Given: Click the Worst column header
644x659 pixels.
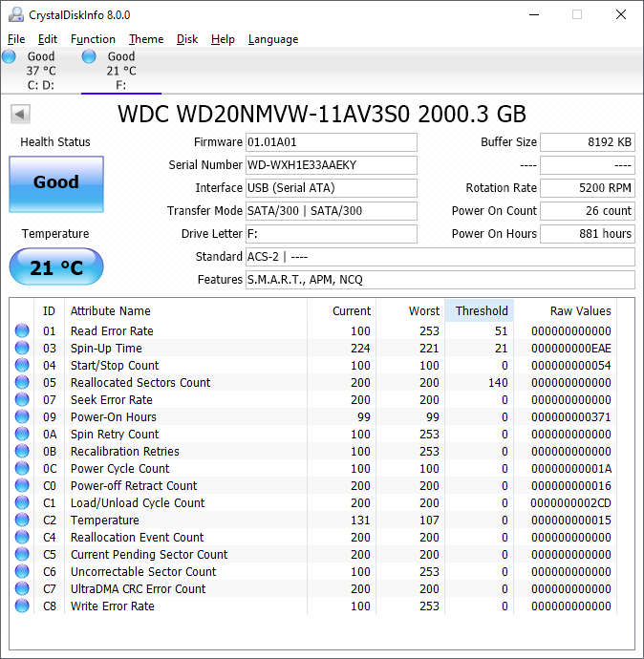Looking at the screenshot, I should pos(410,311).
